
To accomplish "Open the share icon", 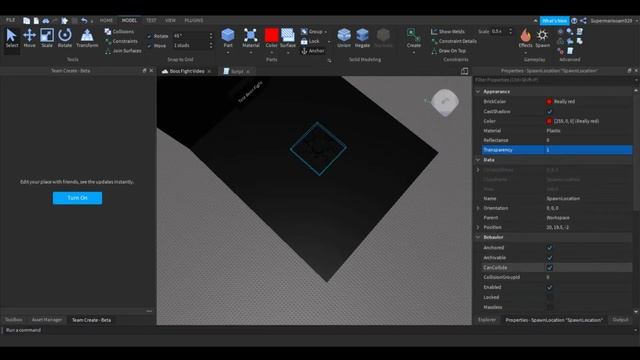I will coord(583,20).
